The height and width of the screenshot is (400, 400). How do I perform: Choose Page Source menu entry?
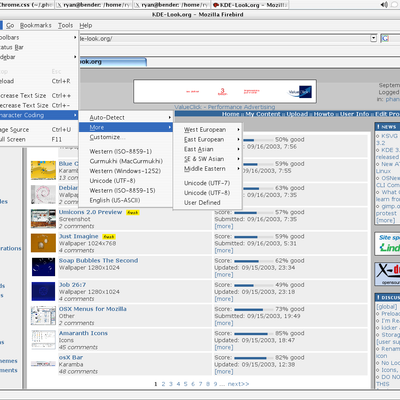coord(39,129)
